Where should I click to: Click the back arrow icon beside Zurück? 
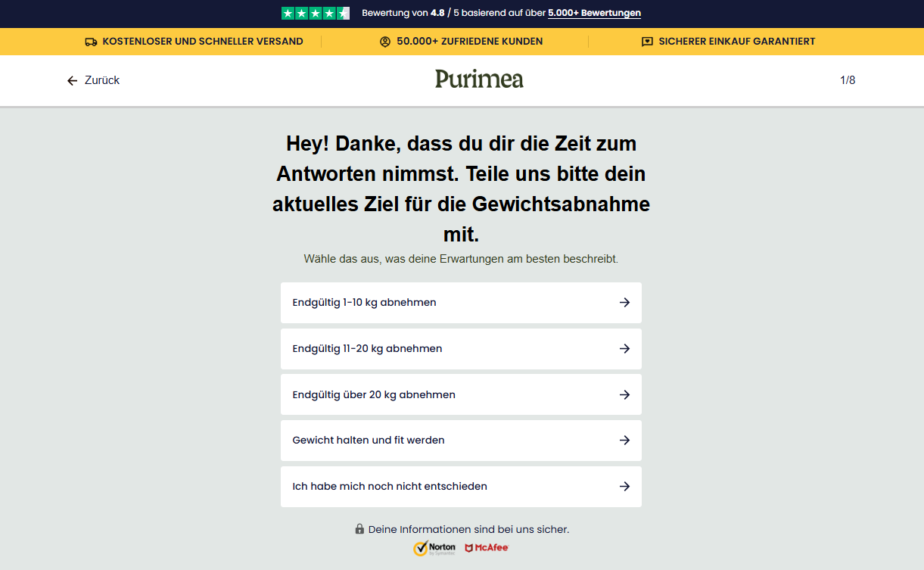72,81
